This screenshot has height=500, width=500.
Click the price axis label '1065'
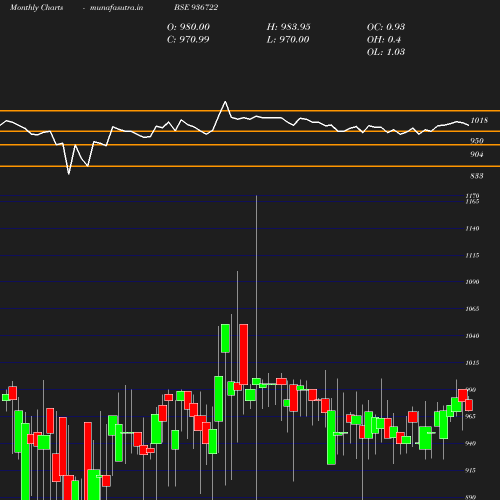pos(472,309)
